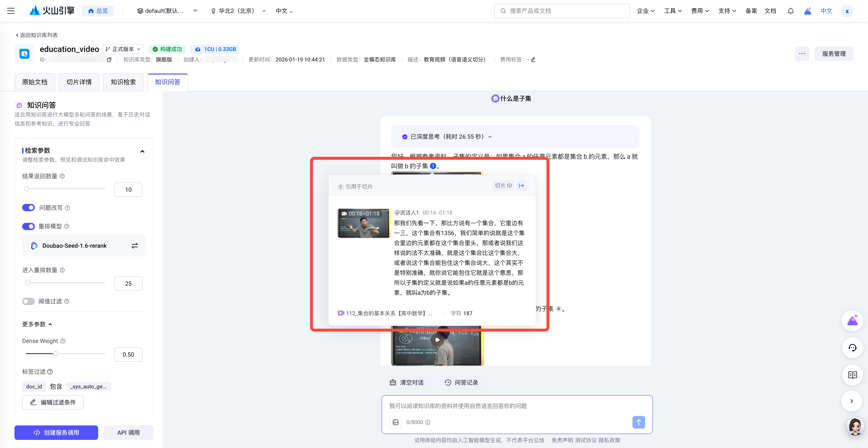868x448 pixels.
Task: Collapse the 检索参数 section
Action: [142, 152]
